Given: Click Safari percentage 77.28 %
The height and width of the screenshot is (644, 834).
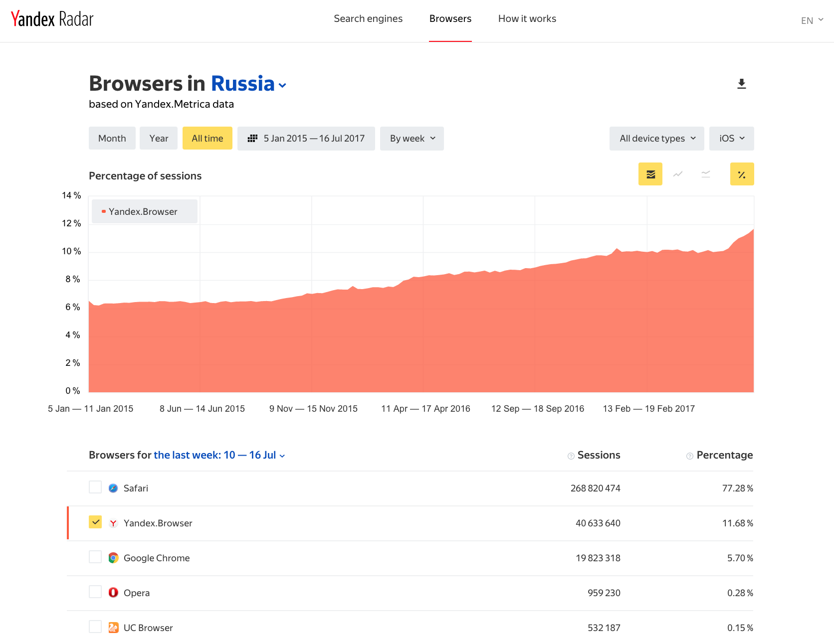Looking at the screenshot, I should (x=738, y=488).
